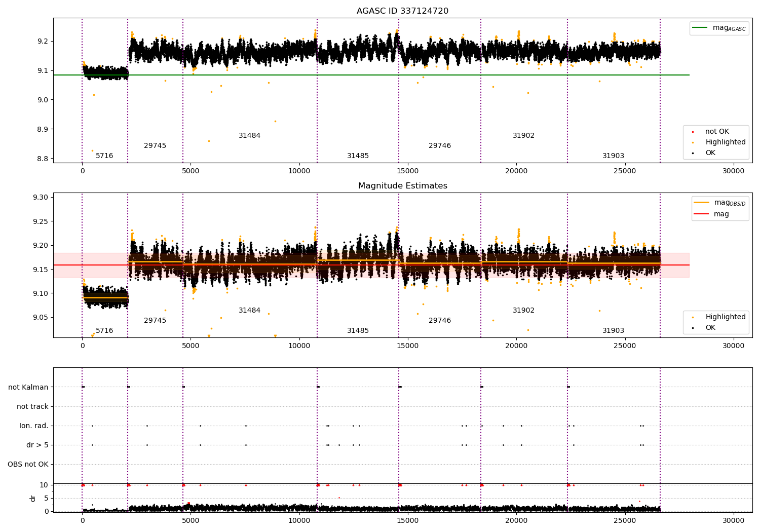The height and width of the screenshot is (532, 760).
Task: Click obsid label 29746 in Magnitude Estimates plot
Action: tap(440, 321)
